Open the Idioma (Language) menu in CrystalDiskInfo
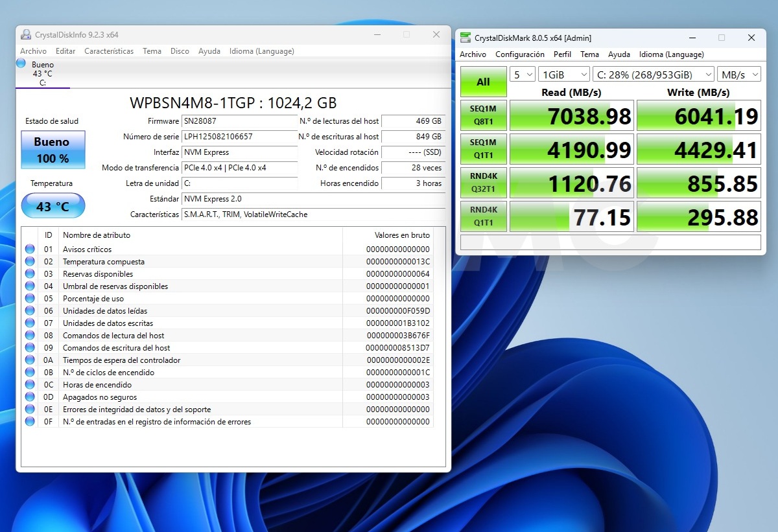 (261, 51)
